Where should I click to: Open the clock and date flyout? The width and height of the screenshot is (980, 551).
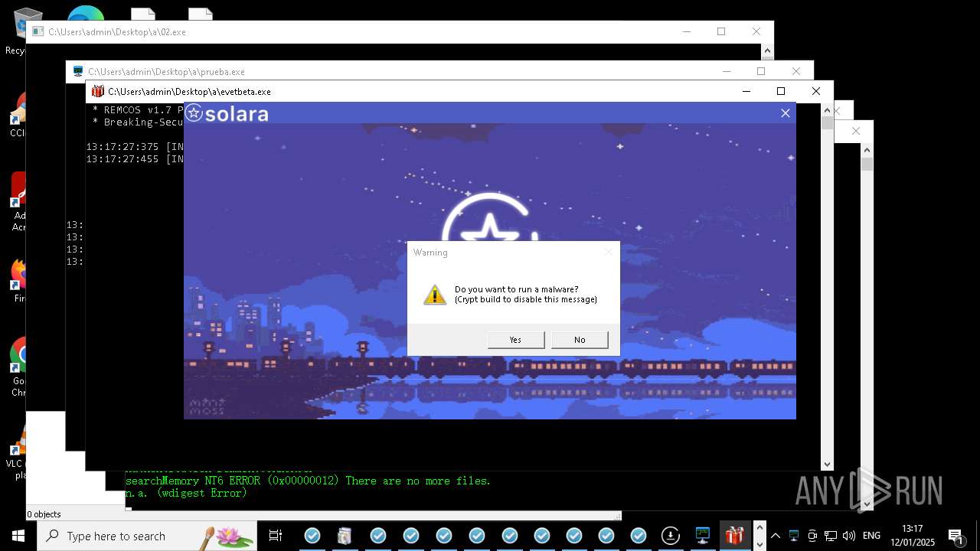pyautogui.click(x=913, y=536)
